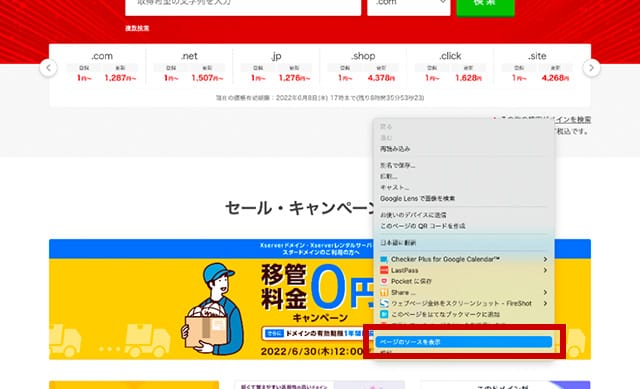The width and height of the screenshot is (640, 389).
Task: Click the 複数検索 link under the search field
Action: pyautogui.click(x=137, y=28)
